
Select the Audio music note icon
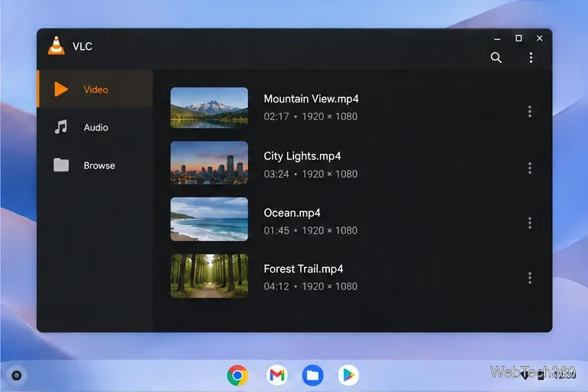(x=60, y=127)
